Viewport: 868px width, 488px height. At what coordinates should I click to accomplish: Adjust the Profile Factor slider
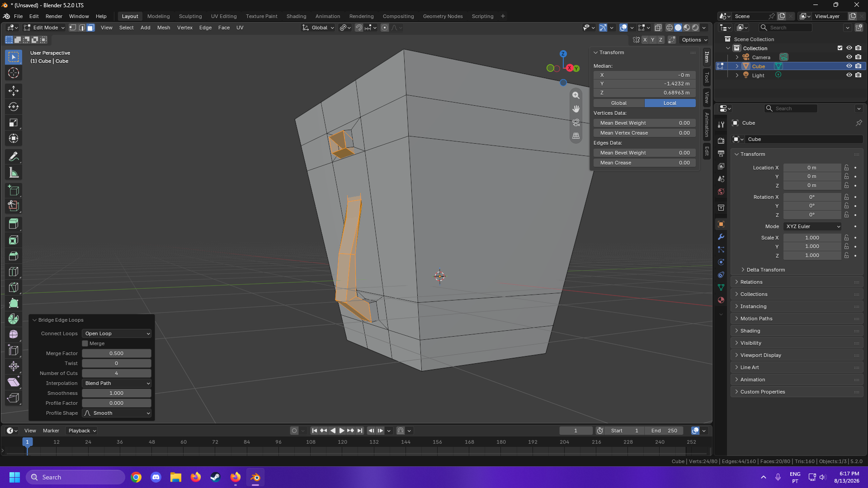pos(117,403)
